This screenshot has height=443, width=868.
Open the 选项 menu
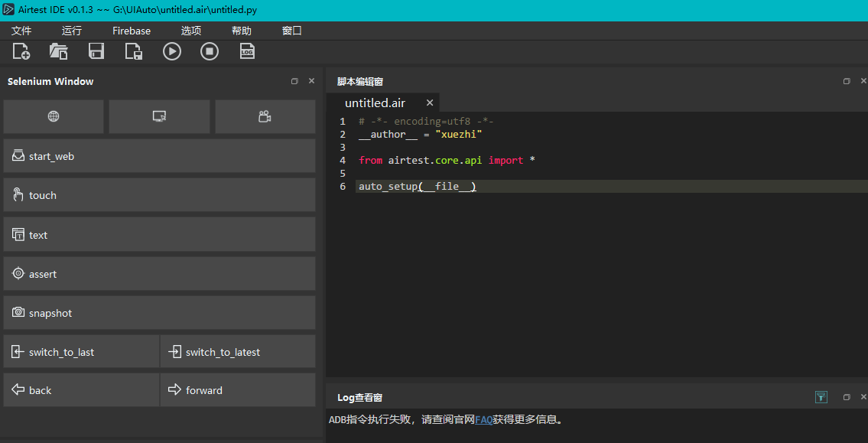point(191,31)
